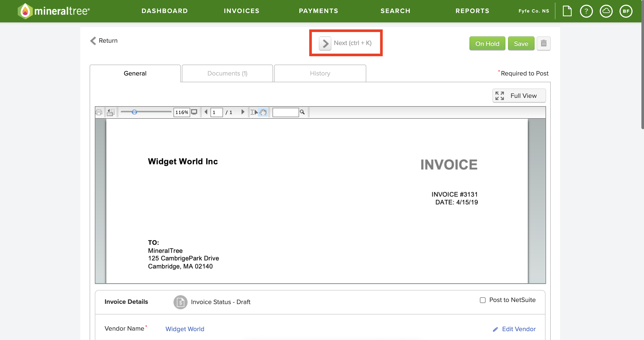The height and width of the screenshot is (340, 644).
Task: Enable Post to NetSuite checkbox
Action: 483,300
